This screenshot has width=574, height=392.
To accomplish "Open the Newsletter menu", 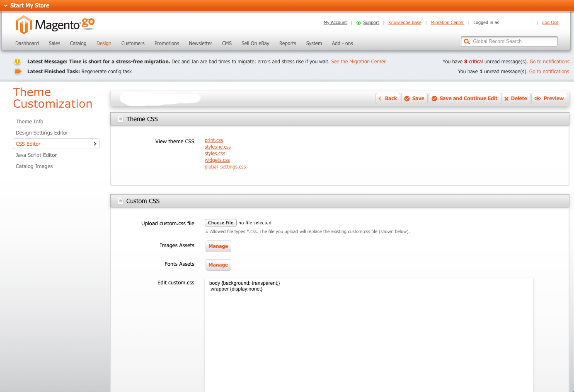I will [200, 43].
